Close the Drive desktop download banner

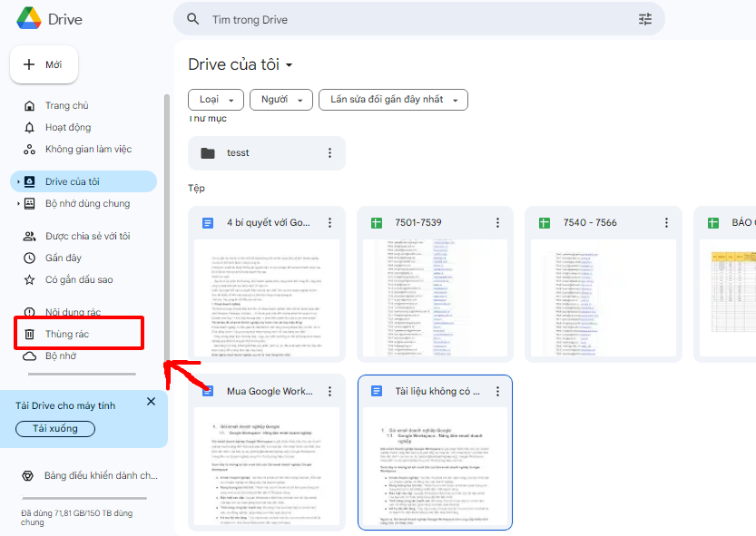tap(151, 402)
